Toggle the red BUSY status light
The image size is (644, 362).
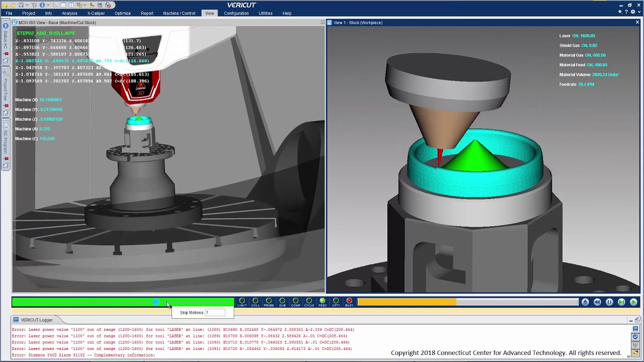point(349,302)
